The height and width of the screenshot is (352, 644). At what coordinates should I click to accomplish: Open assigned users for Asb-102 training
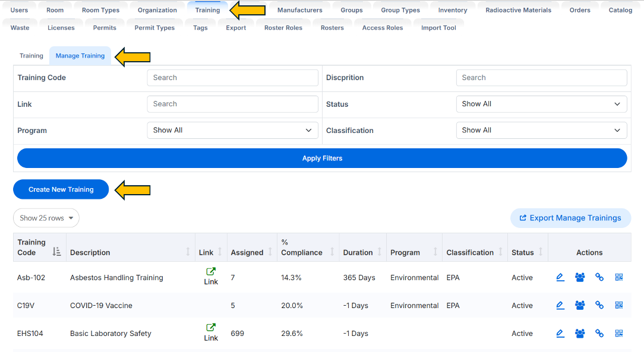[580, 278]
